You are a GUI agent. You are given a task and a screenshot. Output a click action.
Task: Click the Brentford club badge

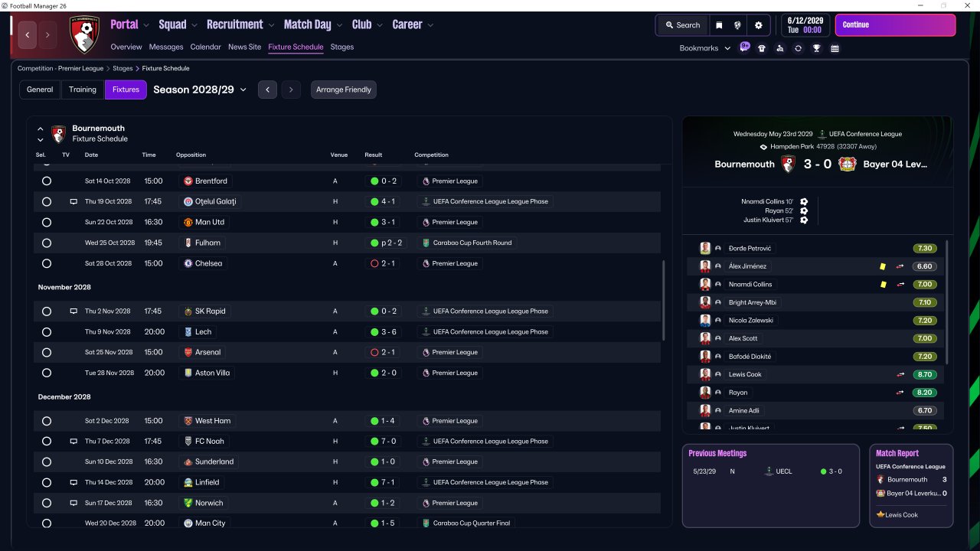(x=188, y=181)
